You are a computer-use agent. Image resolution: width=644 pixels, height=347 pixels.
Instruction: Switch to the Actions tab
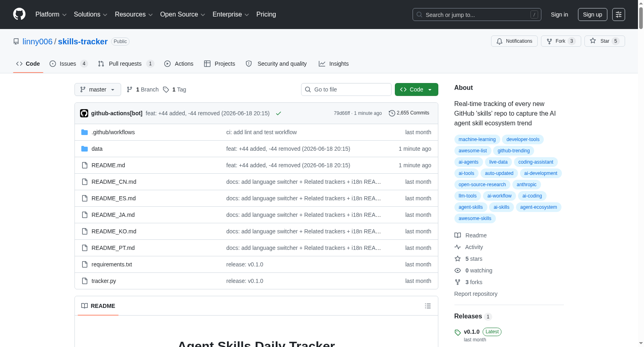click(179, 64)
